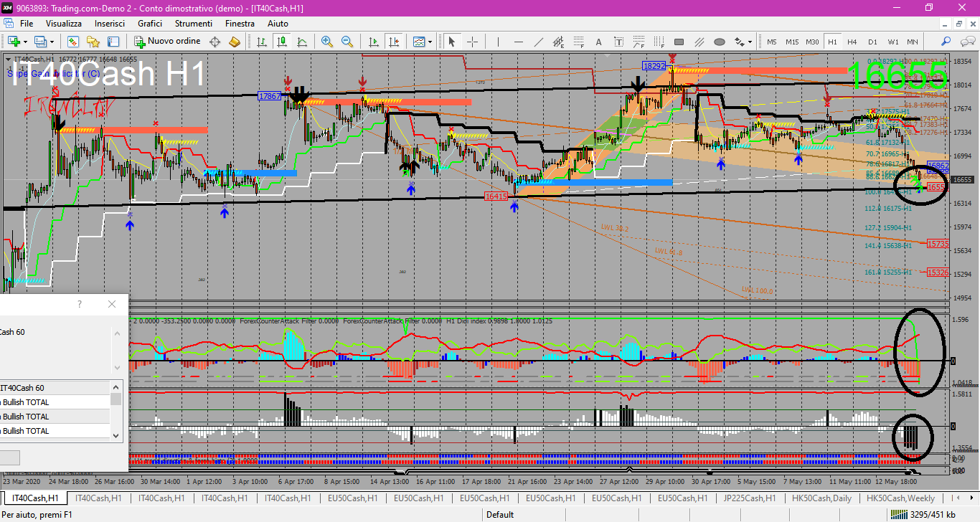Select the equidistant channel tool
This screenshot has height=522, width=980.
click(x=557, y=42)
